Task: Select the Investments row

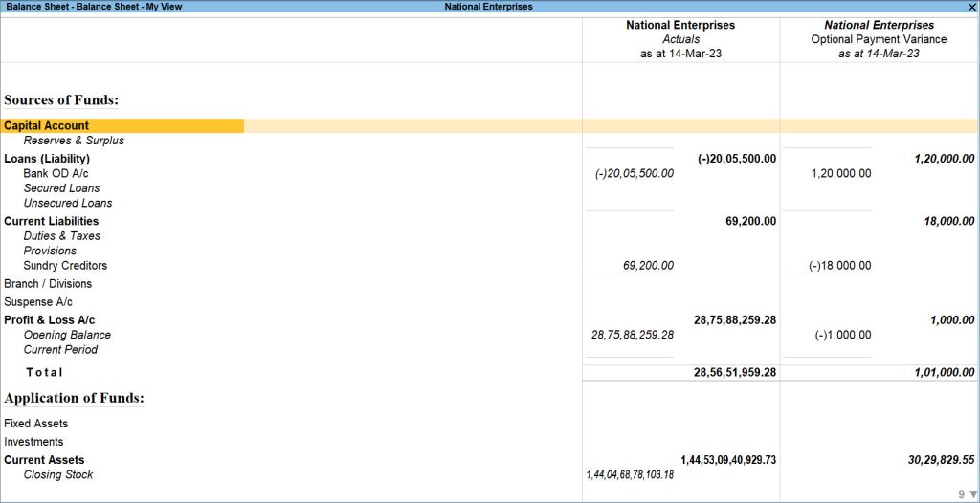Action: coord(33,442)
